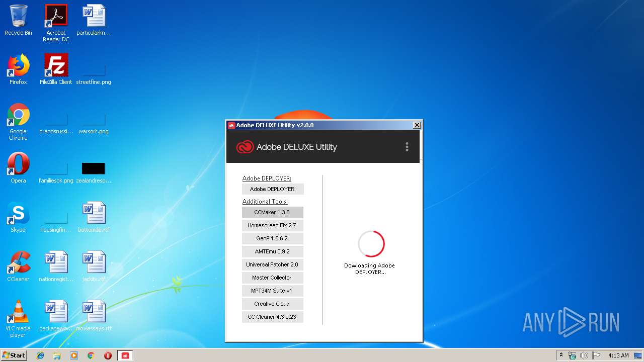644x362 pixels.
Task: Select the bottomde.rtf document icon
Action: coord(94,217)
